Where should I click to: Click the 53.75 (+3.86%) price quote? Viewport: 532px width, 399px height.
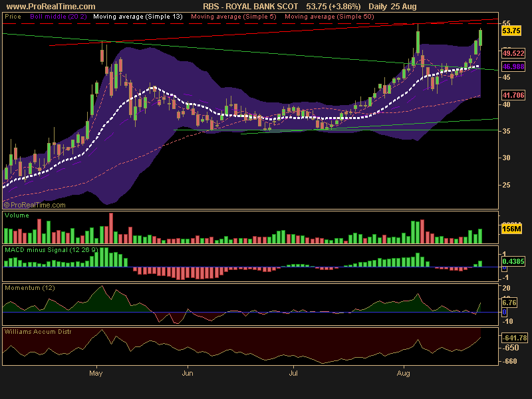pyautogui.click(x=333, y=7)
